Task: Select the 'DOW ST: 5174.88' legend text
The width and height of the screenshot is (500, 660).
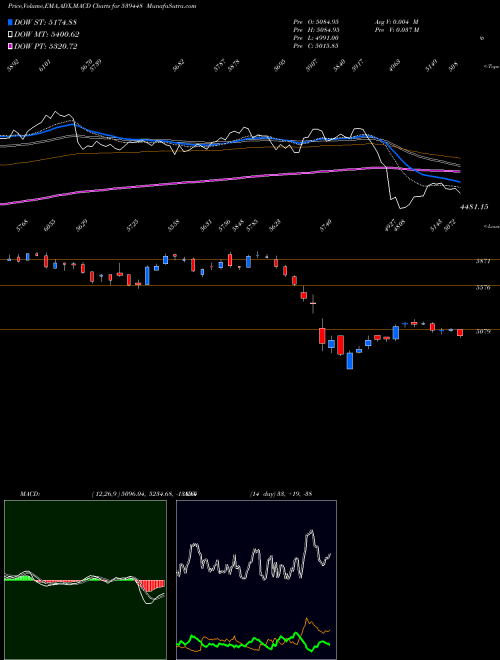Action: (45, 22)
